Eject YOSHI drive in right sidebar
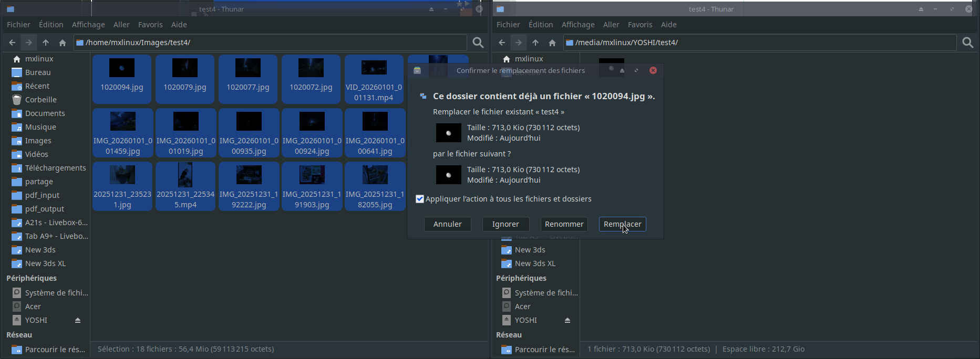The width and height of the screenshot is (980, 359). pos(568,320)
